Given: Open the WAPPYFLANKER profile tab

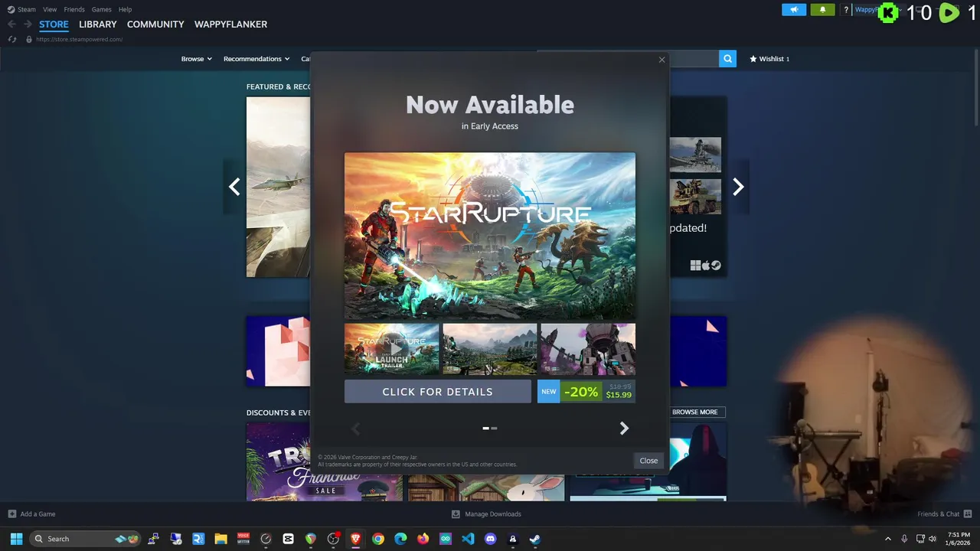Looking at the screenshot, I should [230, 24].
